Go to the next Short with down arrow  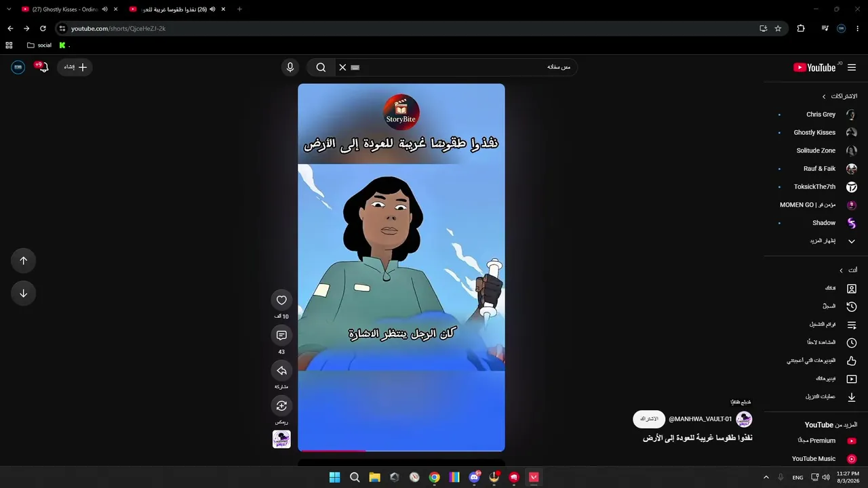point(23,293)
